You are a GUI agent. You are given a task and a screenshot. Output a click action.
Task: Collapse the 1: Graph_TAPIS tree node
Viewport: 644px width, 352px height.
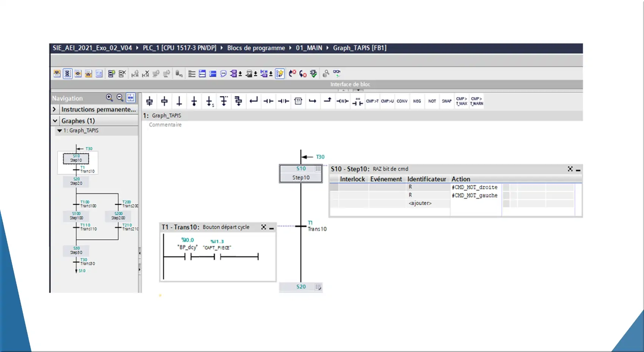click(x=59, y=130)
